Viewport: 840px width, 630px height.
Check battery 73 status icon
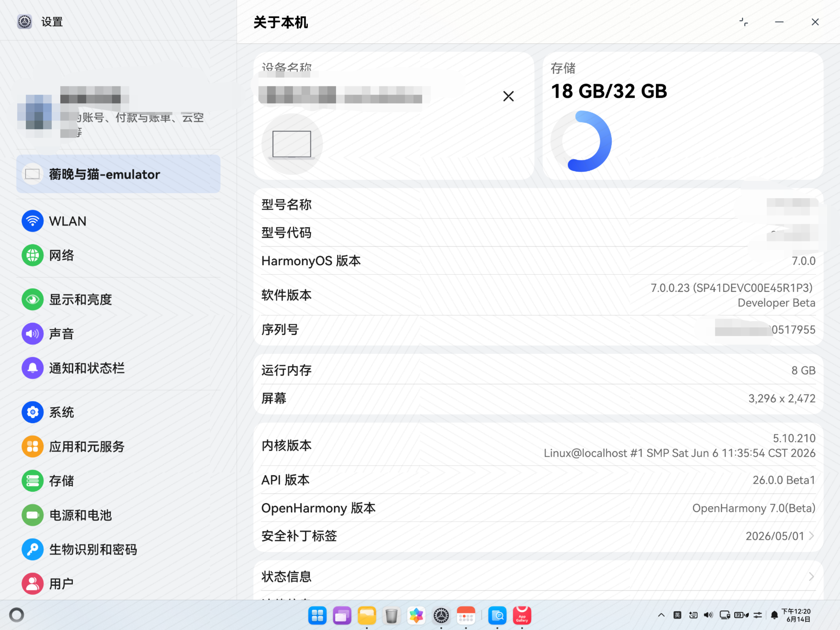click(741, 615)
